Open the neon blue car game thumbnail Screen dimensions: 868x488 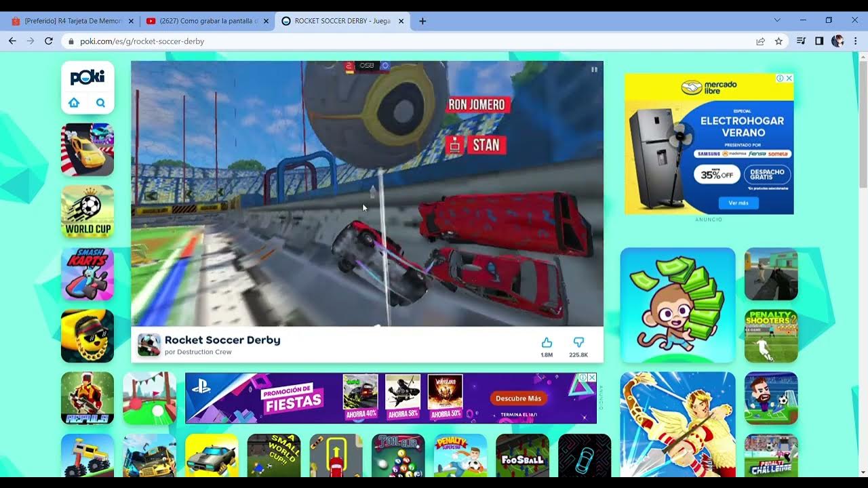[x=585, y=456]
